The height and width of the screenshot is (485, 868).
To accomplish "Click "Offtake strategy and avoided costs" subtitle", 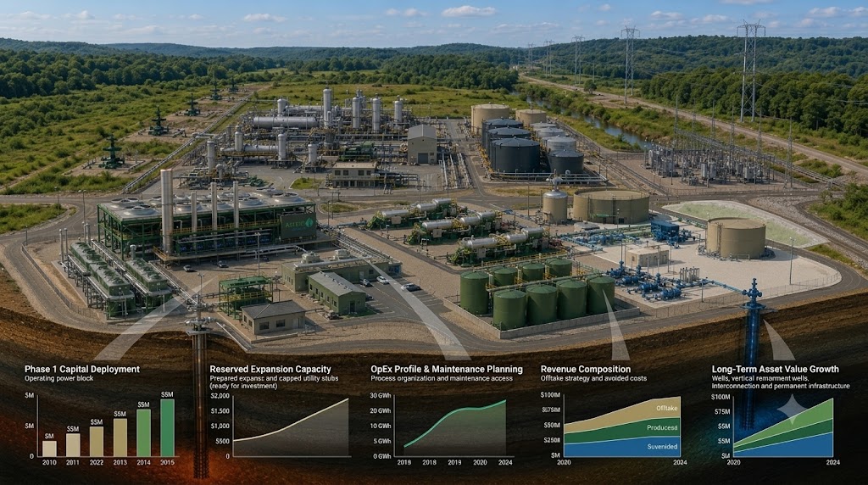I will coord(593,379).
